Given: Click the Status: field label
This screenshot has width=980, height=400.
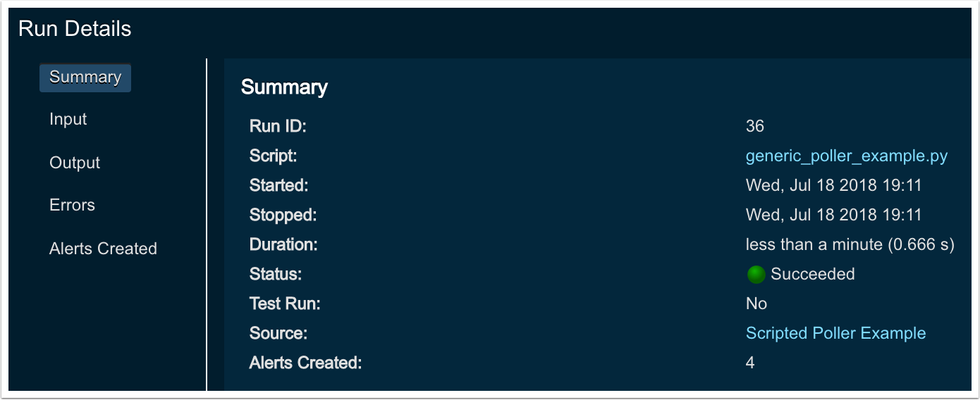Looking at the screenshot, I should click(275, 275).
